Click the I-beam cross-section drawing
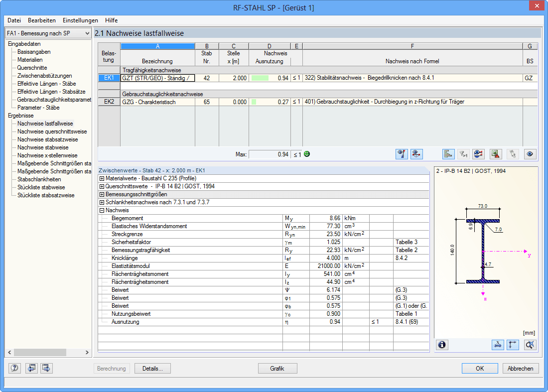548x392 pixels. pos(483,251)
